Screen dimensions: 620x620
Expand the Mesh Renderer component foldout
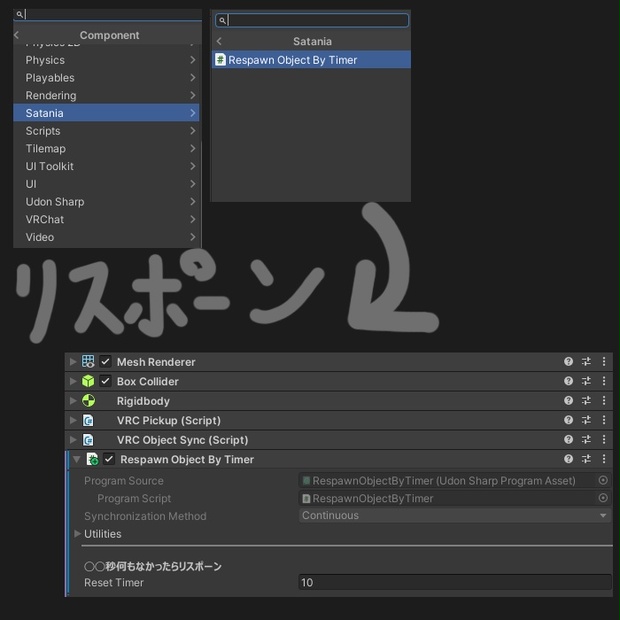[x=73, y=361]
